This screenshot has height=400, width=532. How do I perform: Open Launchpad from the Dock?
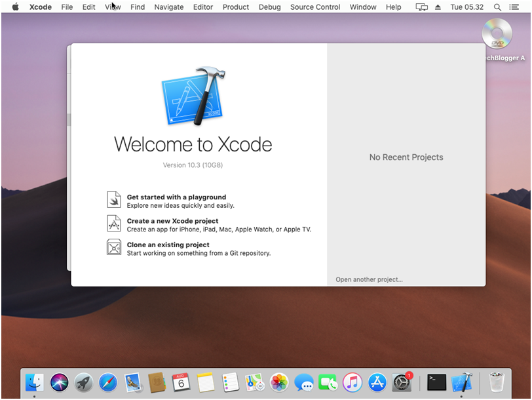(x=83, y=382)
